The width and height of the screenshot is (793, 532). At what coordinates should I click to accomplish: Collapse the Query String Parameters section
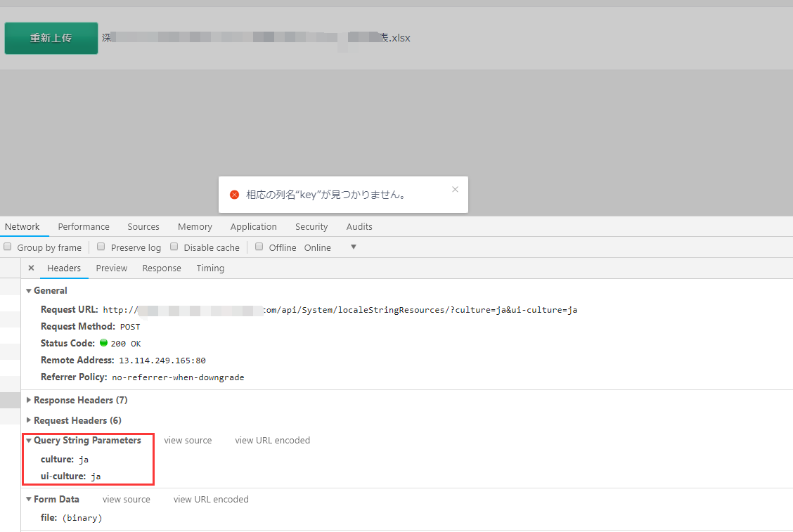(29, 440)
